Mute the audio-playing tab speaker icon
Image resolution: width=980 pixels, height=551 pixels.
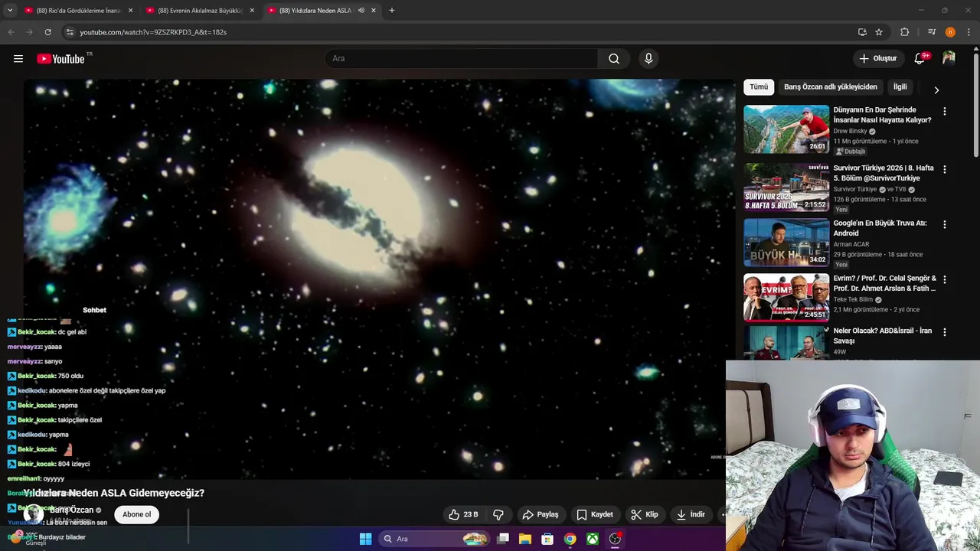pyautogui.click(x=361, y=11)
